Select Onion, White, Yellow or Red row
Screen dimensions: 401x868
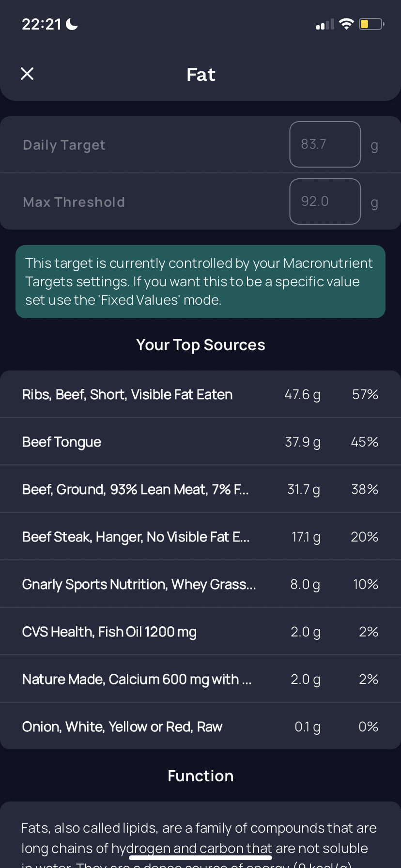pyautogui.click(x=200, y=726)
